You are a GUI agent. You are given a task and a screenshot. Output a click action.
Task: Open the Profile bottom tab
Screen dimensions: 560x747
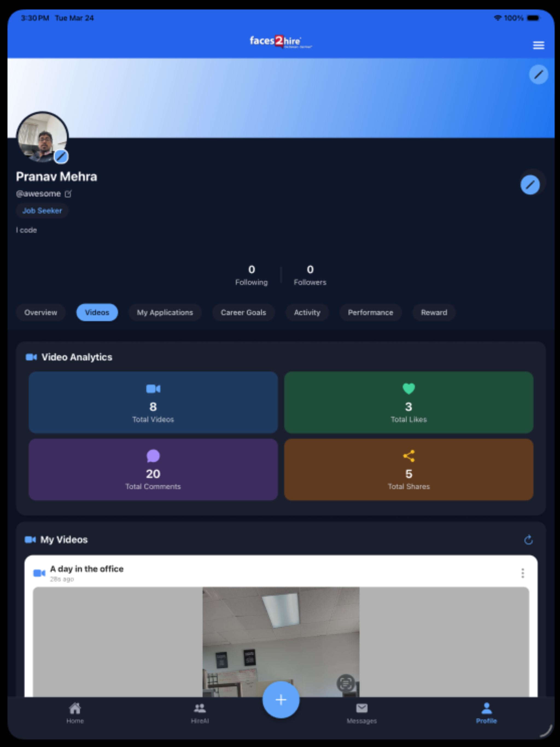486,713
